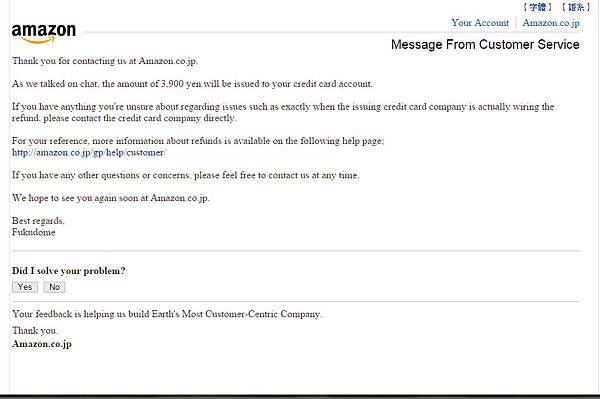The width and height of the screenshot is (600, 399).
Task: Open the amazon.co.jp/gp/help/customer help page link
Action: tap(88, 153)
